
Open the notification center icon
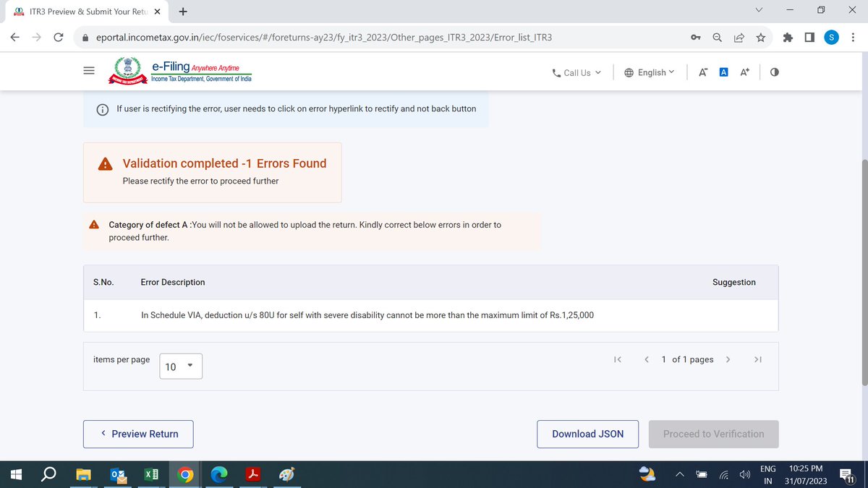(848, 475)
